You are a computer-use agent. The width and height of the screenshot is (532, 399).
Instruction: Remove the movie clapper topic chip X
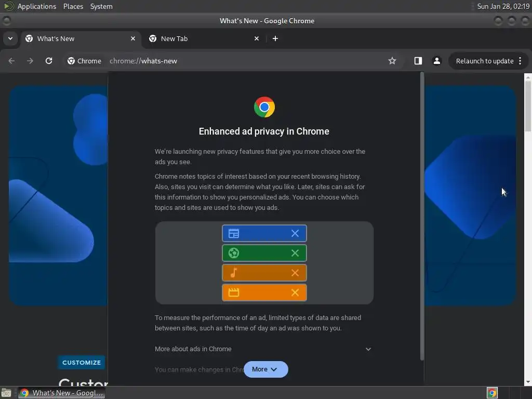tap(295, 292)
